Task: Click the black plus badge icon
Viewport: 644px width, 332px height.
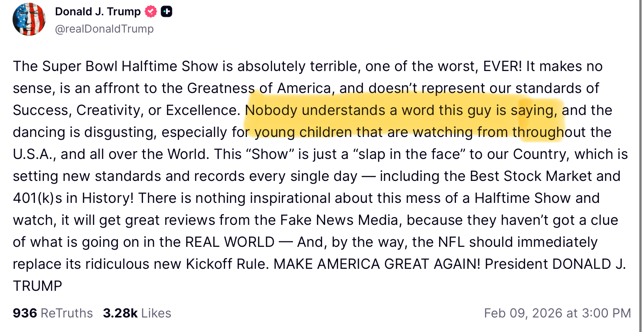Action: 166,12
